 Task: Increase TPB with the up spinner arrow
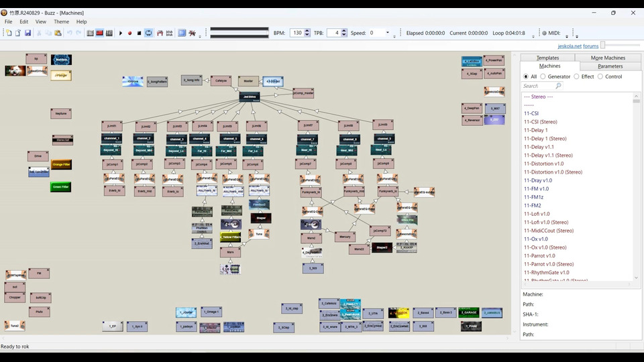[x=343, y=31]
